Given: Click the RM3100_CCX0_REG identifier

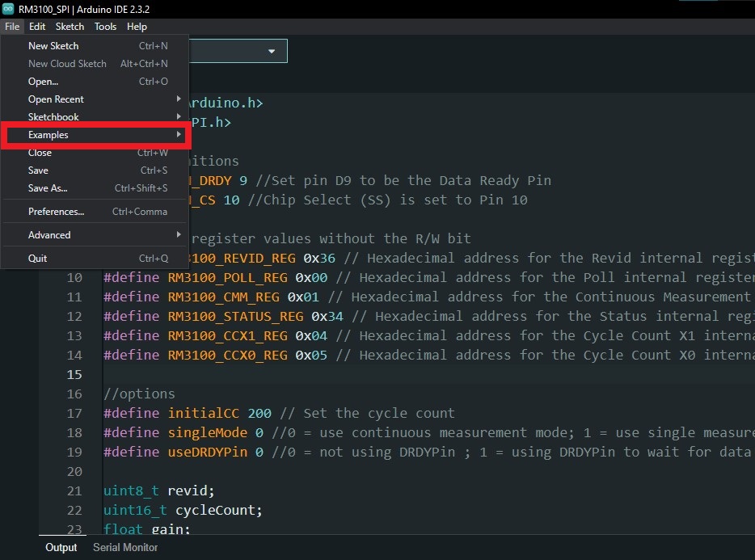Looking at the screenshot, I should (x=227, y=356).
